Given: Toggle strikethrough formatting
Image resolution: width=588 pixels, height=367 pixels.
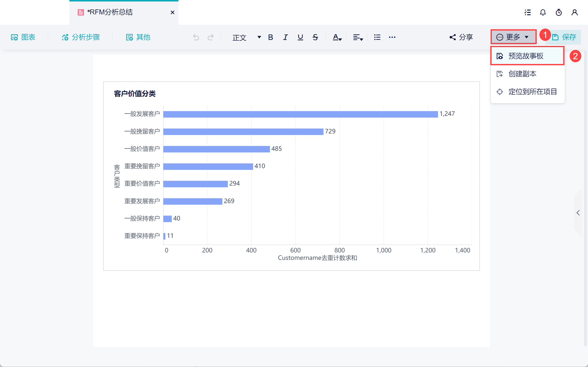Looking at the screenshot, I should pyautogui.click(x=315, y=37).
